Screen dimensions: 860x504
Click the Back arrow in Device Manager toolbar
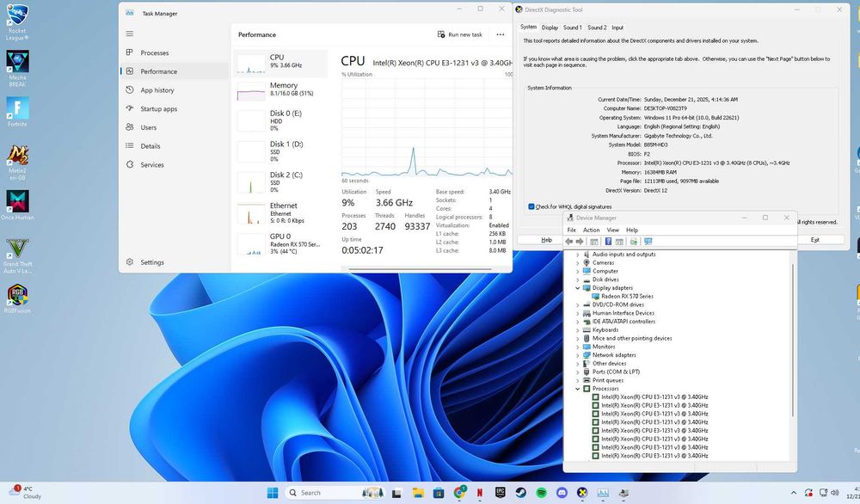(568, 242)
